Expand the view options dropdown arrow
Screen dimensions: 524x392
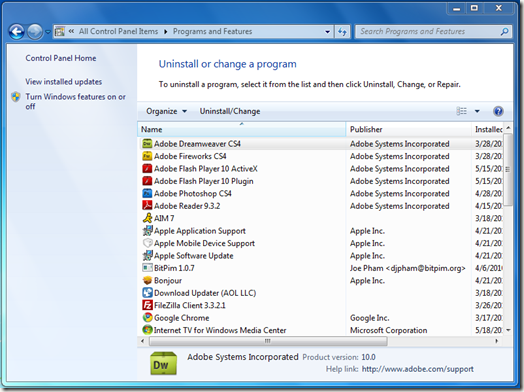click(x=477, y=111)
